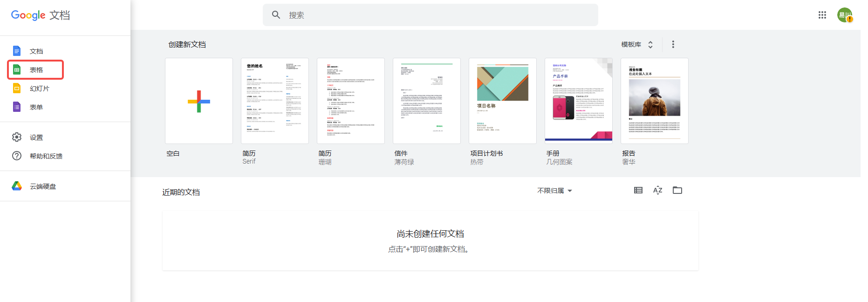The image size is (868, 302).
Task: Open 设置 from the sidebar
Action: (x=36, y=137)
